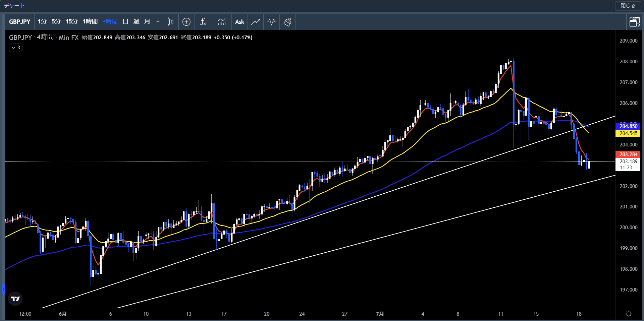This screenshot has height=321, width=644.
Task: Open the chart templates icon
Action: [222, 22]
